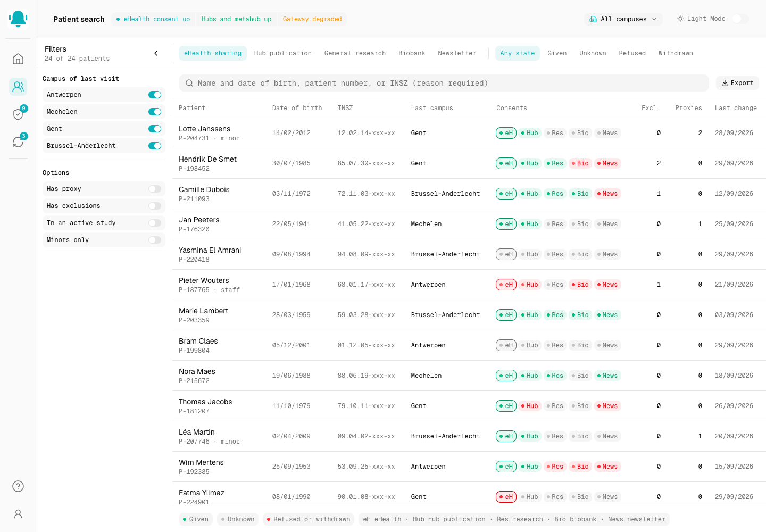Filter by Given state
The width and height of the screenshot is (766, 532).
click(557, 53)
